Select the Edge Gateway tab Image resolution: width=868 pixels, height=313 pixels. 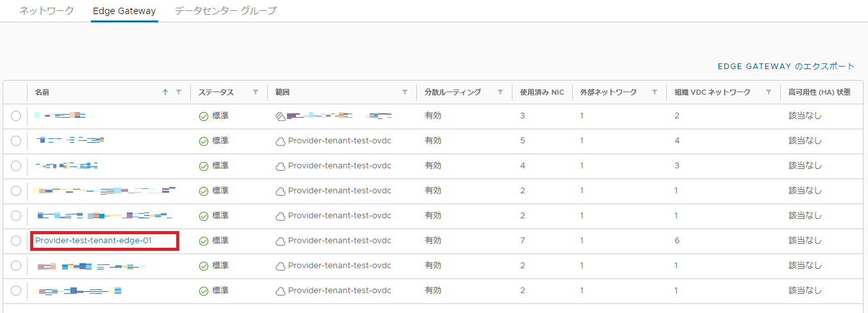pos(124,11)
